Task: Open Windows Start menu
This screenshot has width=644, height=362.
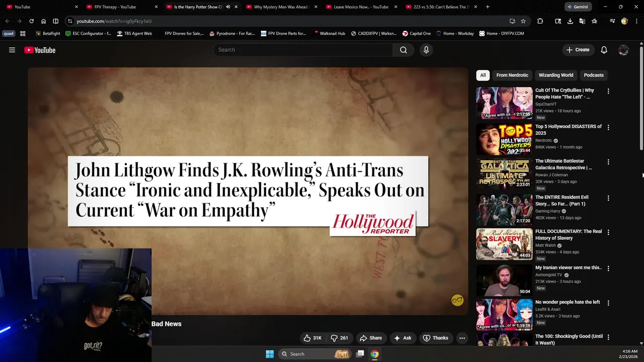Action: point(270,354)
